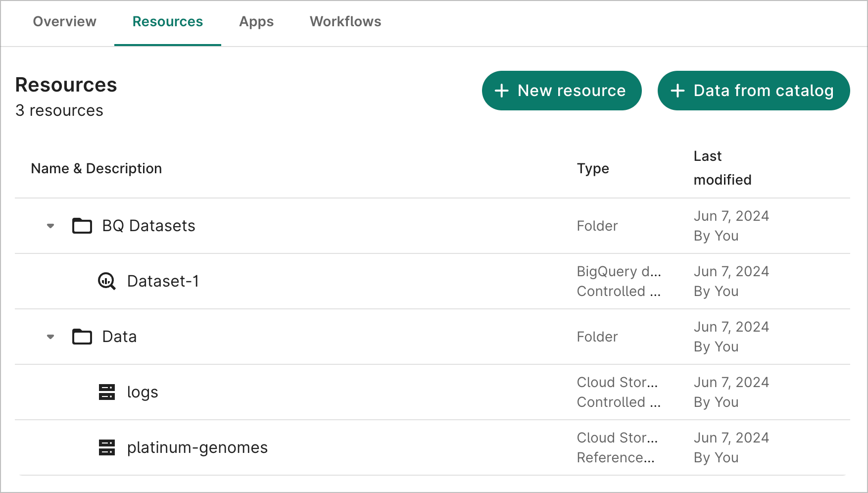This screenshot has height=493, width=868.
Task: Click the storage bucket icon beside platinum-genomes
Action: (x=107, y=447)
